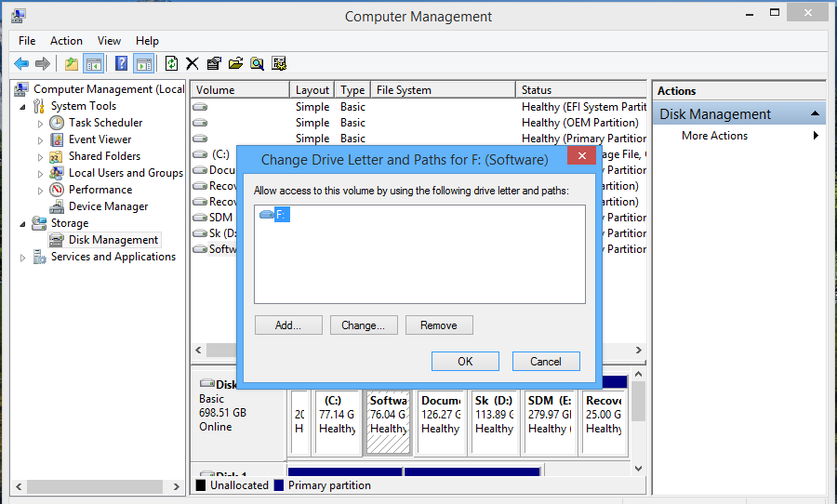Image resolution: width=837 pixels, height=504 pixels.
Task: Expand the Shared Folders node
Action: [40, 157]
